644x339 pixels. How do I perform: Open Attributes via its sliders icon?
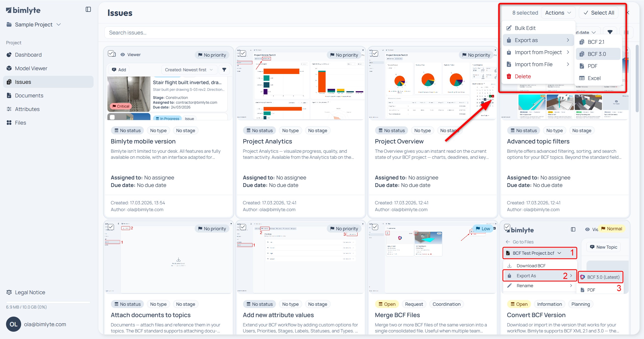[x=9, y=109]
